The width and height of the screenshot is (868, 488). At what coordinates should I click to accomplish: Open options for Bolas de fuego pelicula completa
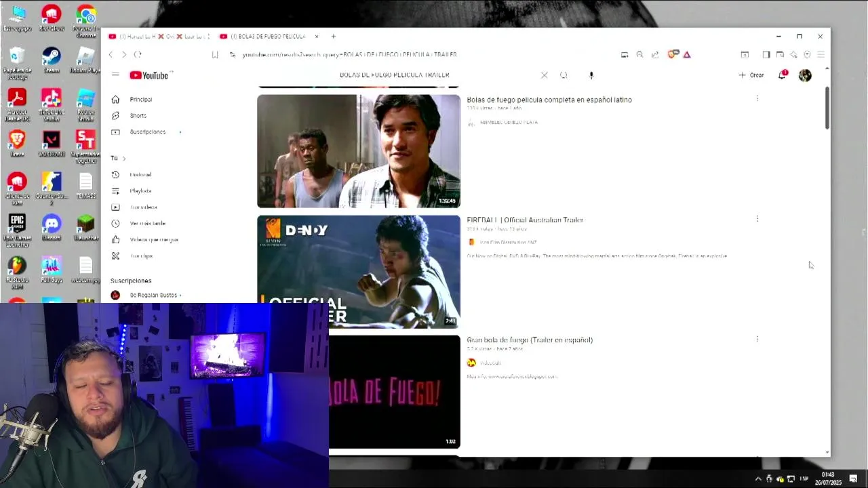[757, 99]
